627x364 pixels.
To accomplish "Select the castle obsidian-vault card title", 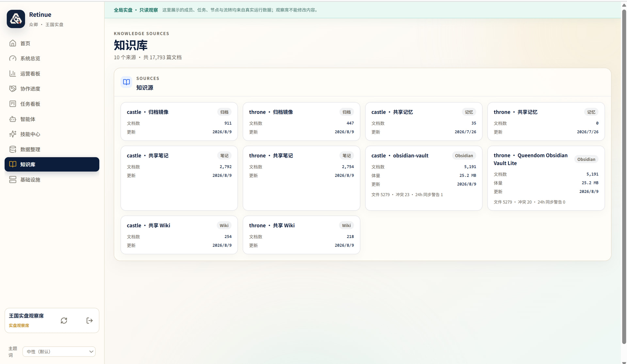I will pyautogui.click(x=400, y=156).
